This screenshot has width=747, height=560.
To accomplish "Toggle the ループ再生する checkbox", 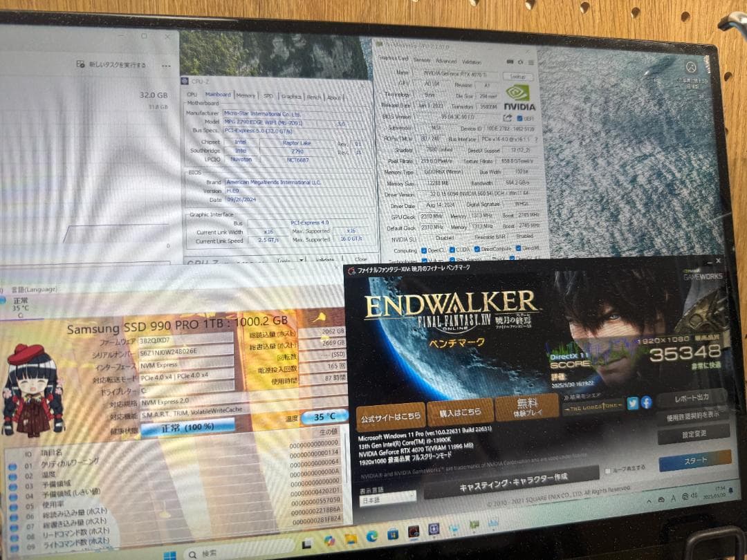I will coord(608,471).
